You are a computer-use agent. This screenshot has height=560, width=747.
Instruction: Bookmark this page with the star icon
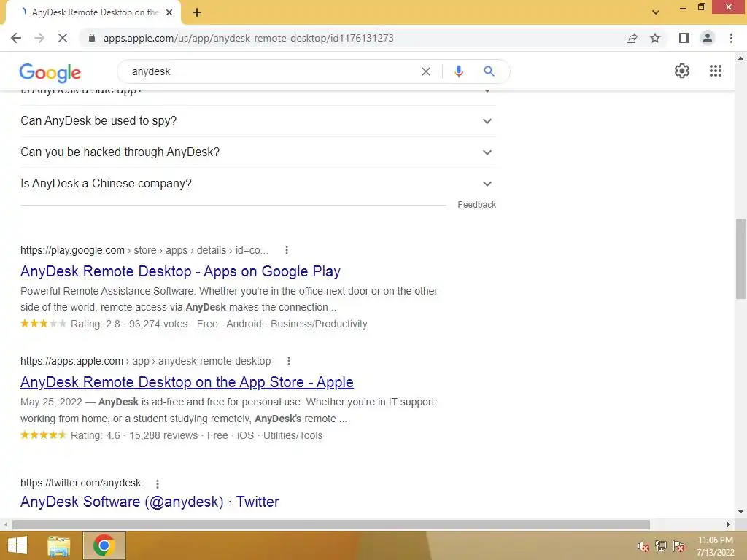[x=655, y=38]
